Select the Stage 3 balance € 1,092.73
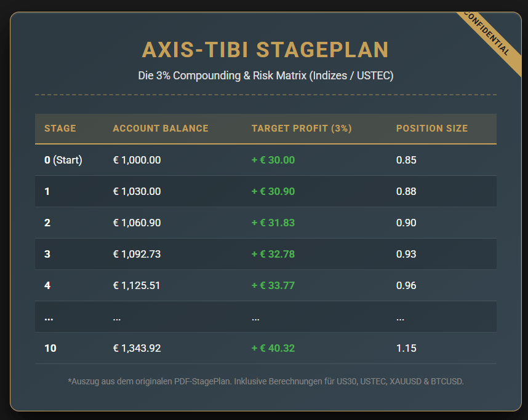Image resolution: width=528 pixels, height=420 pixels. click(x=136, y=254)
